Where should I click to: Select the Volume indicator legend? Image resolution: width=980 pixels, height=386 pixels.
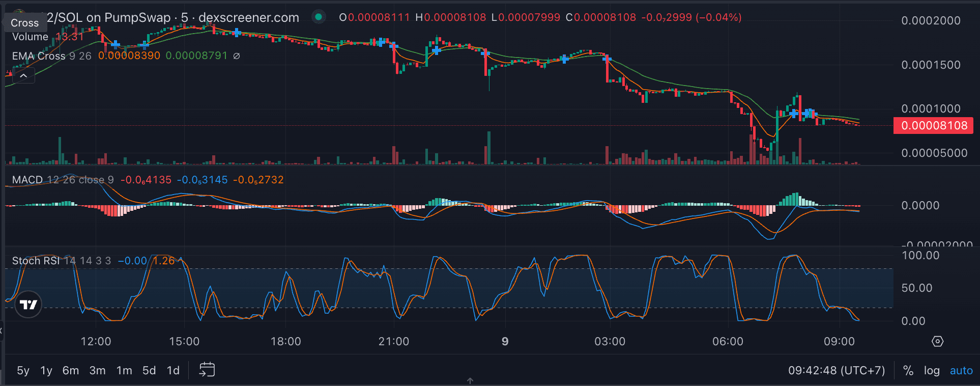point(30,37)
